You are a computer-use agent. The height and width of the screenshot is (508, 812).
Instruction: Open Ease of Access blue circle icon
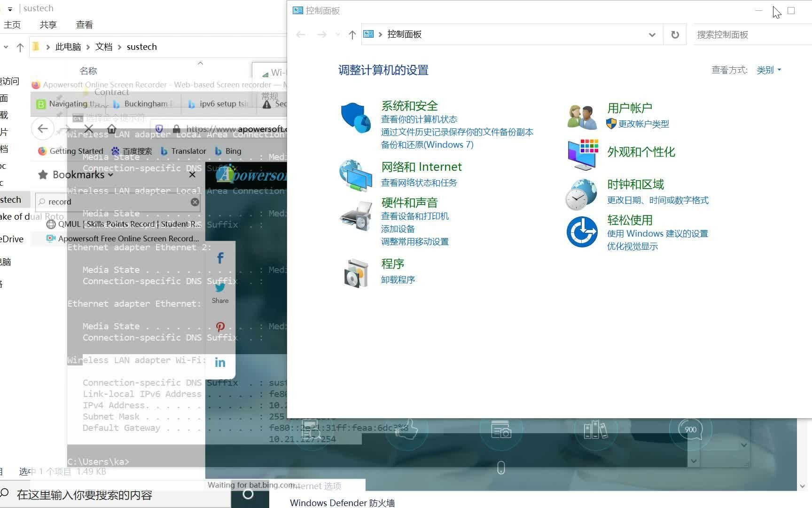pos(582,231)
